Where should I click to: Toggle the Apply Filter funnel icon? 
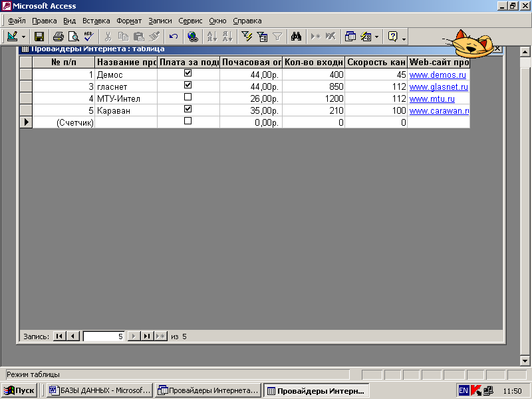pos(277,37)
